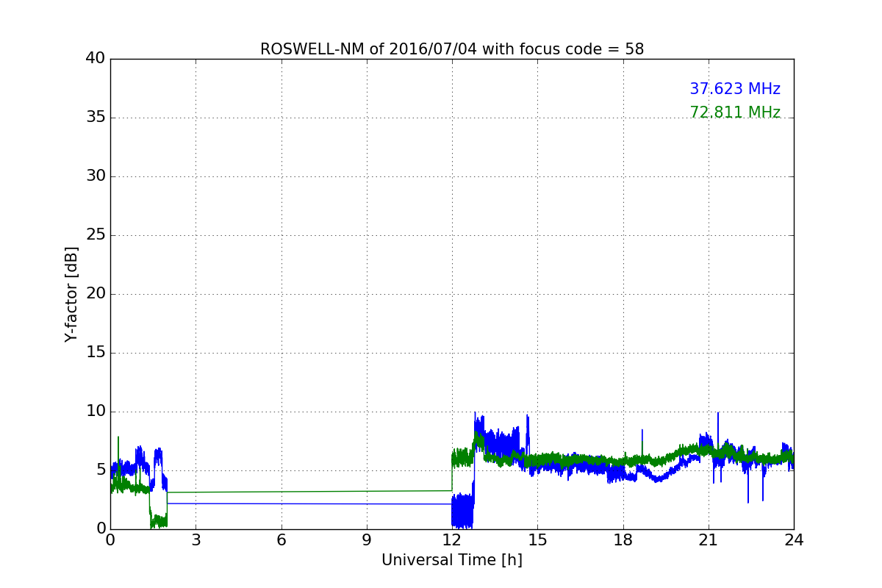Click the plot title mentioning ROSWELL-NM

(x=452, y=49)
